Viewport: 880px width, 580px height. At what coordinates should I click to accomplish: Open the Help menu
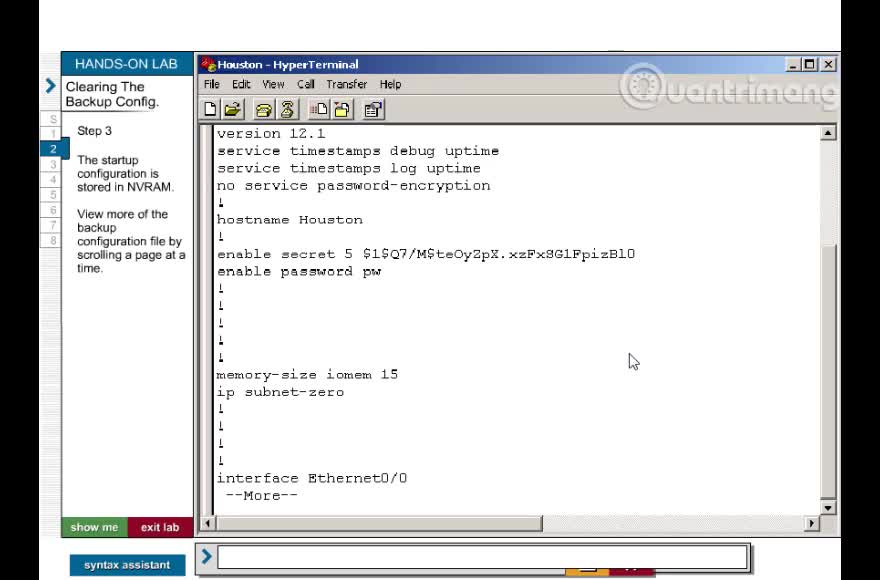(x=390, y=84)
